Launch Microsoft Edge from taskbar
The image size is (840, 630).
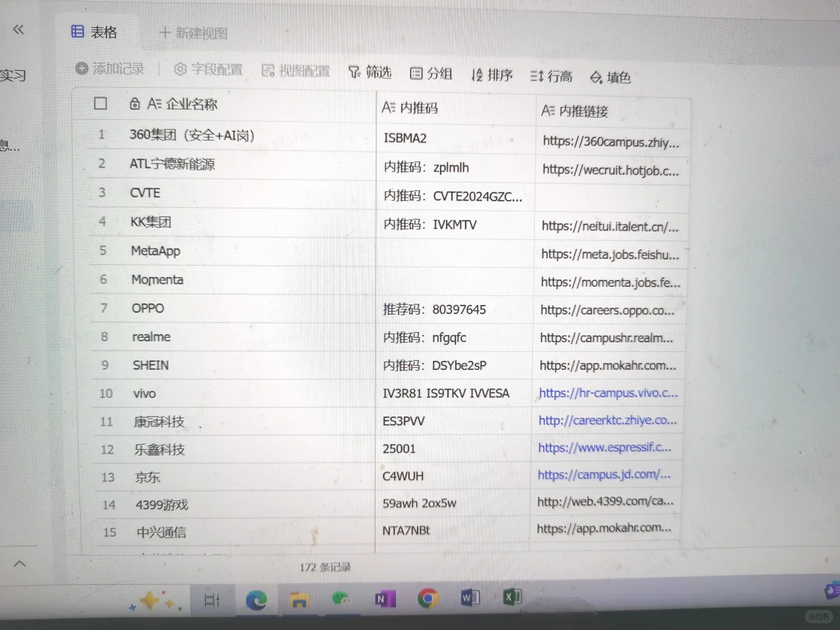tap(256, 600)
